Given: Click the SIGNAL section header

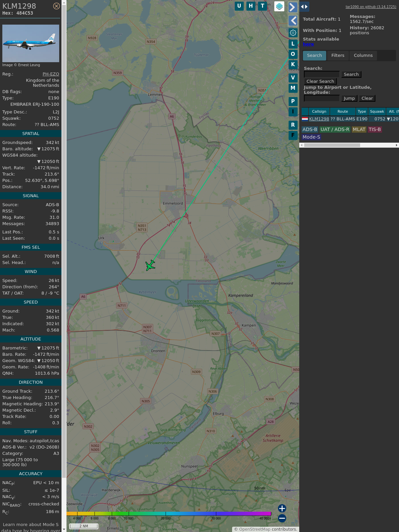Looking at the screenshot, I should tap(31, 196).
